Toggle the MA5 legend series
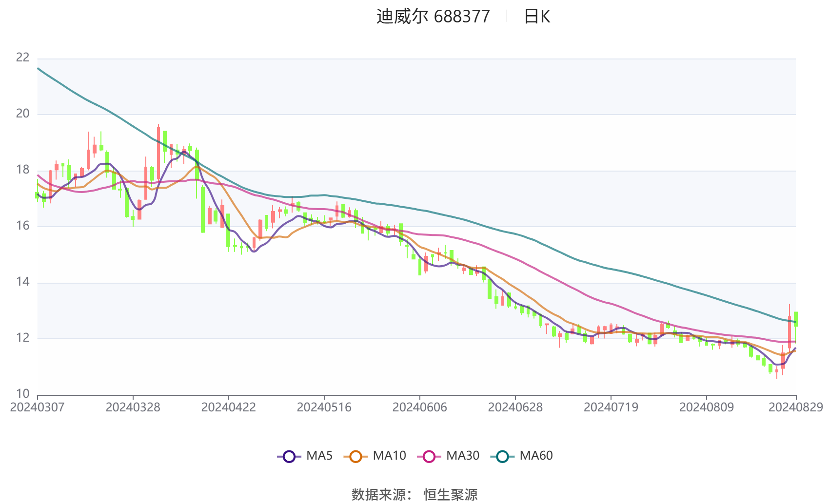 [305, 456]
